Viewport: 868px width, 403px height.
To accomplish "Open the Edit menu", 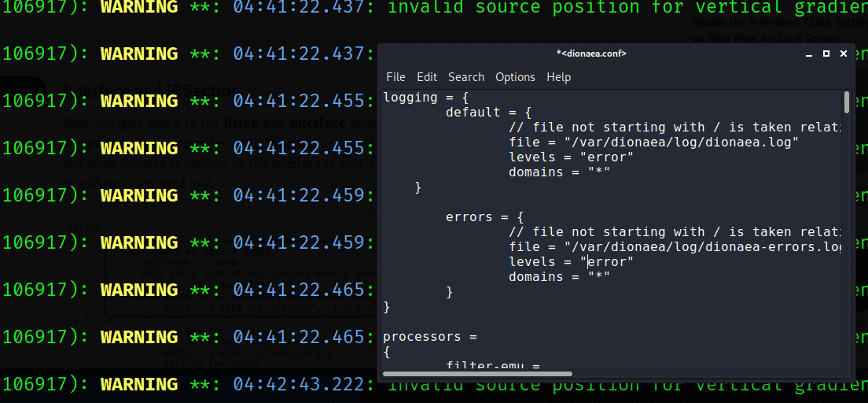I will click(x=427, y=77).
